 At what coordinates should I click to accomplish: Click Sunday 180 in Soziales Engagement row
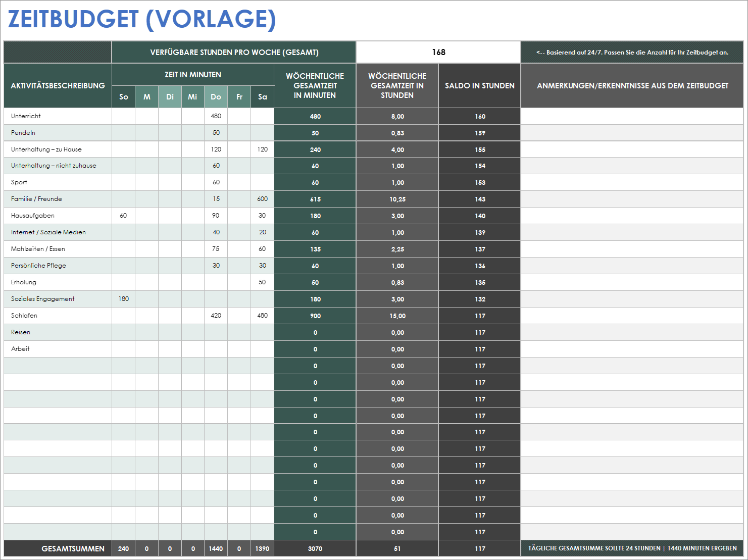click(124, 299)
